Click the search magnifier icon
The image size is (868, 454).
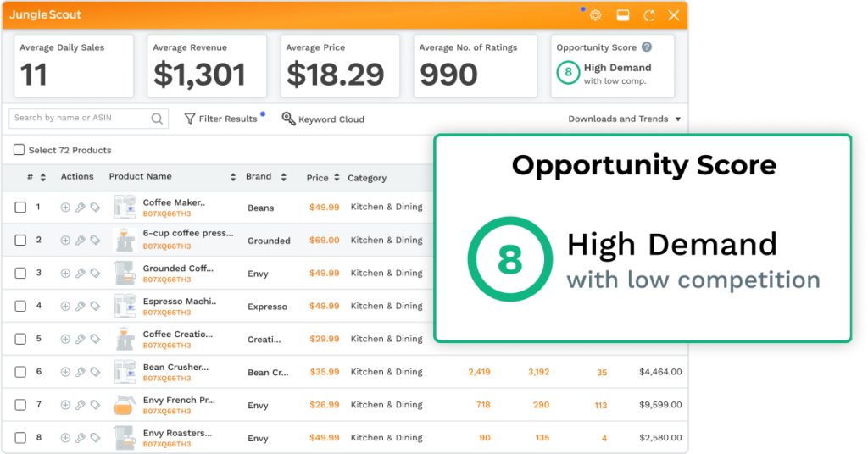[x=157, y=119]
